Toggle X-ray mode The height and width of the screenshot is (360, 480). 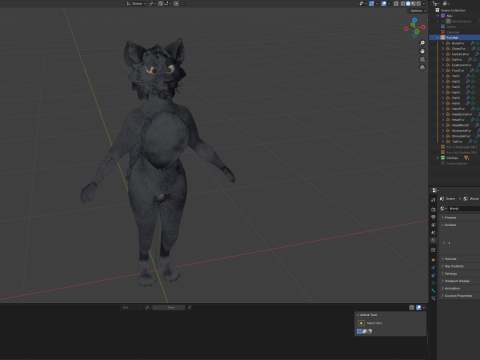[396, 3]
